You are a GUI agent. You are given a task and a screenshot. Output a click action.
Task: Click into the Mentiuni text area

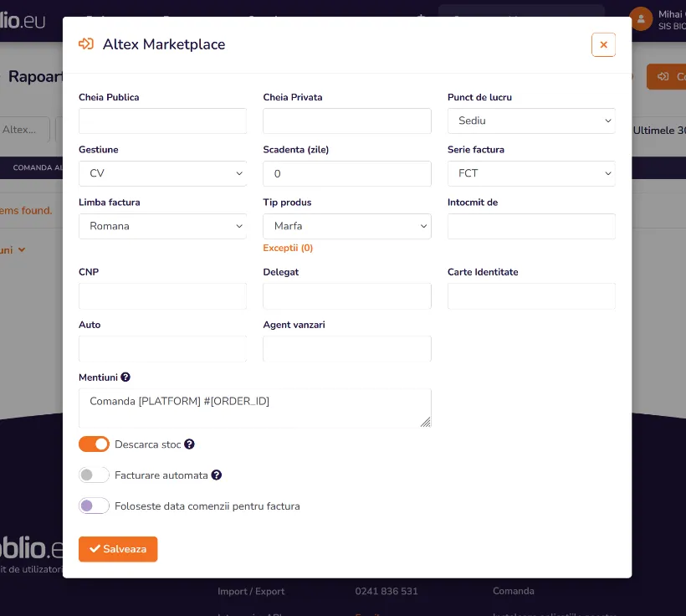click(x=254, y=408)
